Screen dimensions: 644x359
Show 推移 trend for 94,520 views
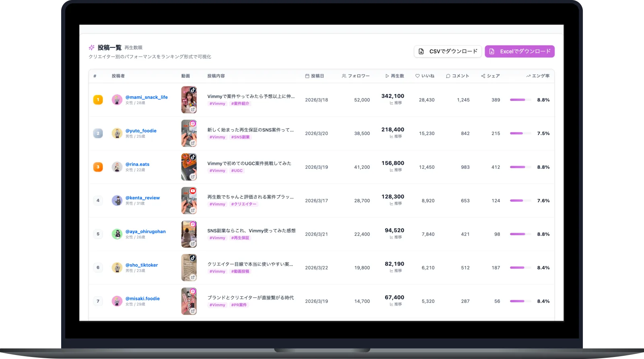point(396,237)
